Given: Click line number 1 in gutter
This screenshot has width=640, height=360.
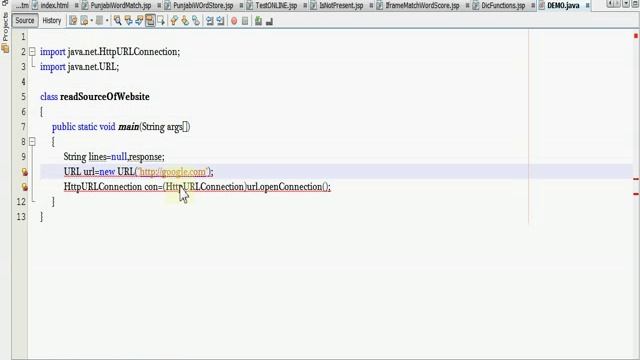Looking at the screenshot, I should point(23,37).
